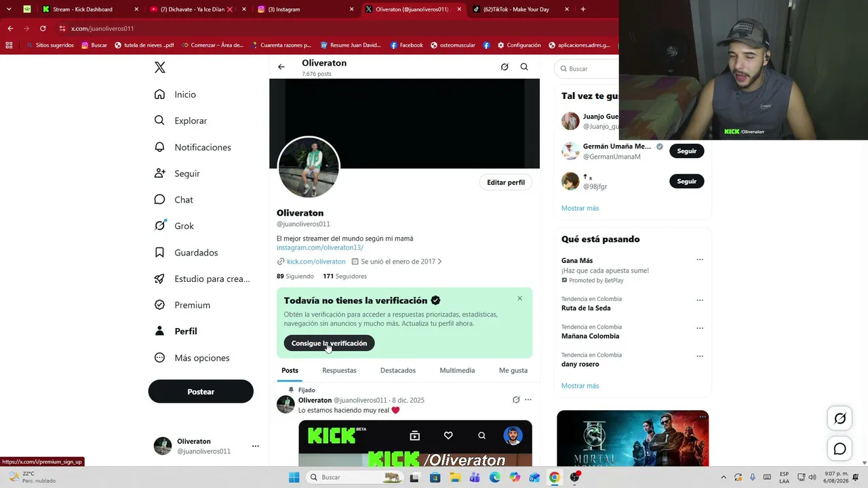This screenshot has height=488, width=868.
Task: Open Grok actions on pinned post
Action: click(x=516, y=400)
